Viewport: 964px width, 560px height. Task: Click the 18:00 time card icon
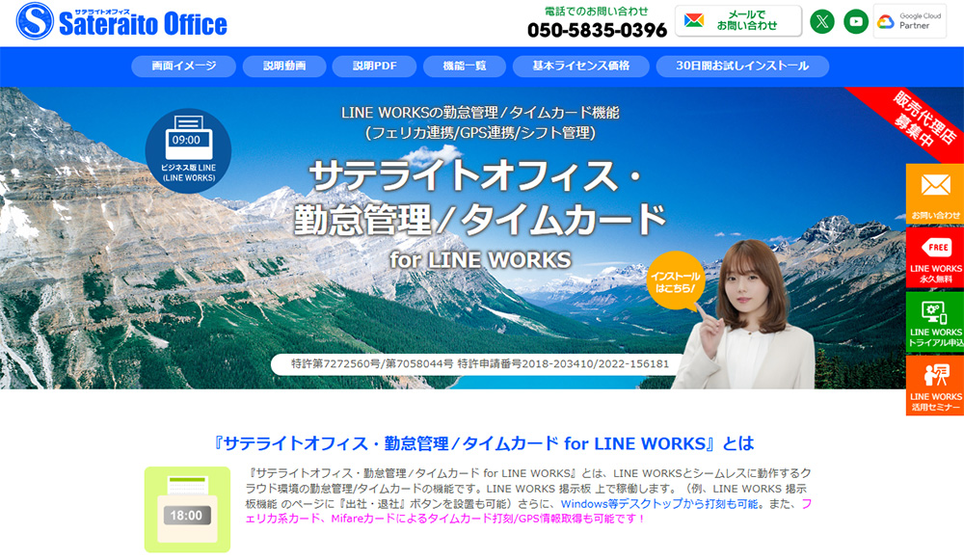(188, 510)
